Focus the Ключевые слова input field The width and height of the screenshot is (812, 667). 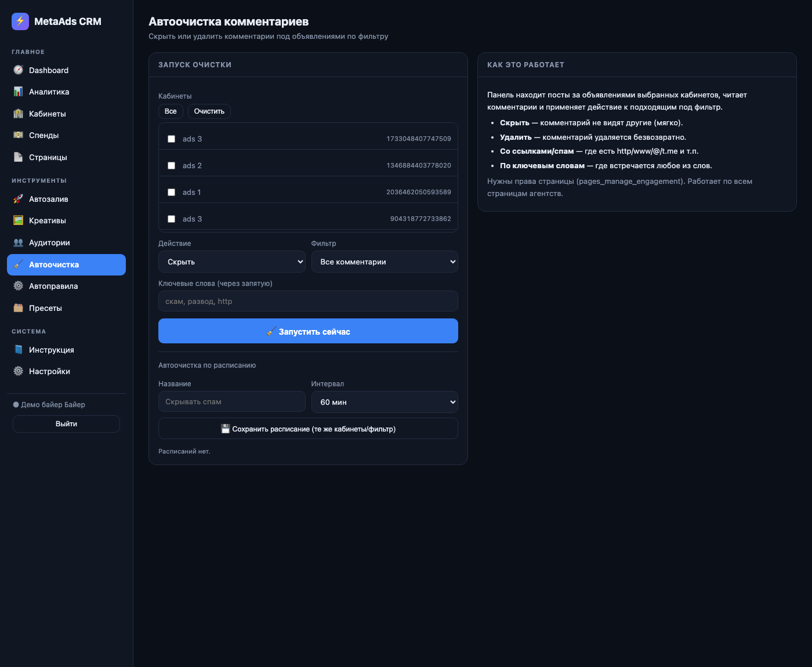tap(308, 301)
